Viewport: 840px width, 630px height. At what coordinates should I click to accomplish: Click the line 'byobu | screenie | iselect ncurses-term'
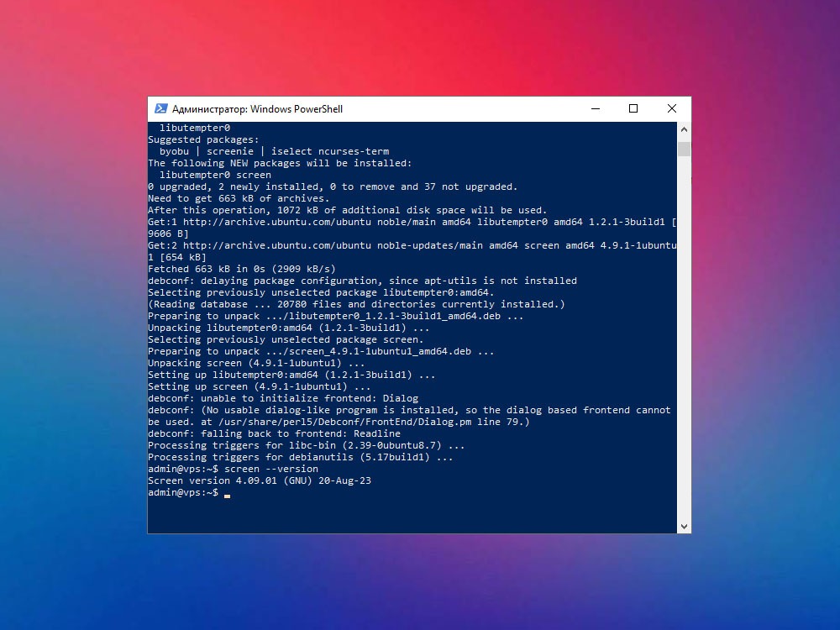click(x=275, y=151)
